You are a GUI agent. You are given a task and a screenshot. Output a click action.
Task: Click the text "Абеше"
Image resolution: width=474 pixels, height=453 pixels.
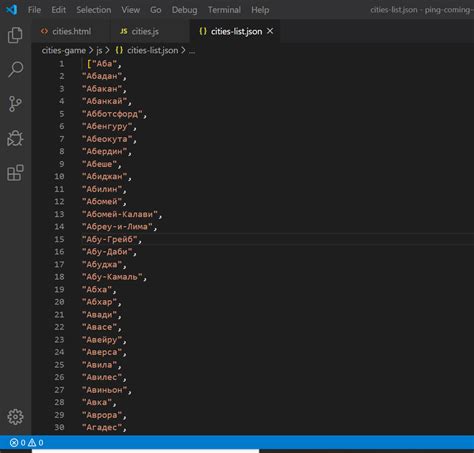[99, 164]
